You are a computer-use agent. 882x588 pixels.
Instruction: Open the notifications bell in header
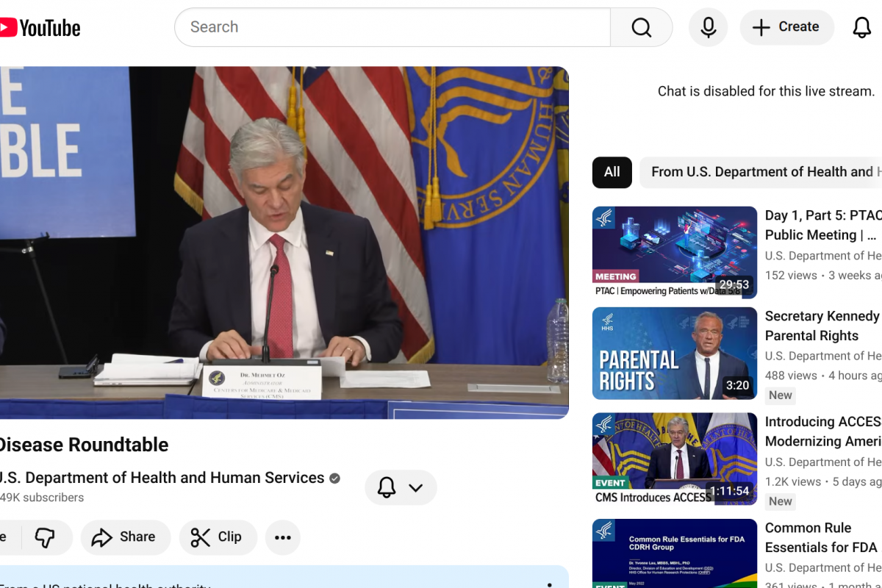coord(861,27)
